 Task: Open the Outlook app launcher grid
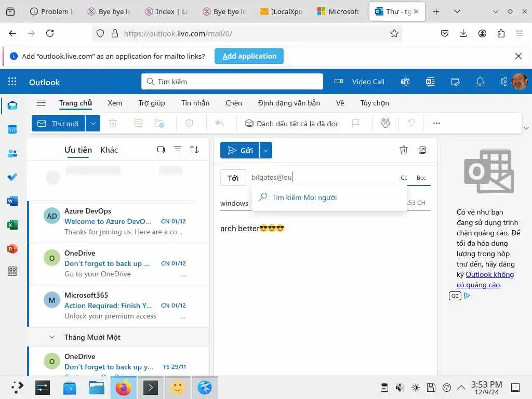(12, 82)
